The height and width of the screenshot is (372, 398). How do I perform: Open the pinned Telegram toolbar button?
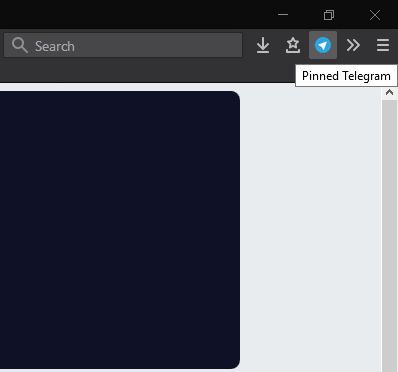click(x=323, y=45)
